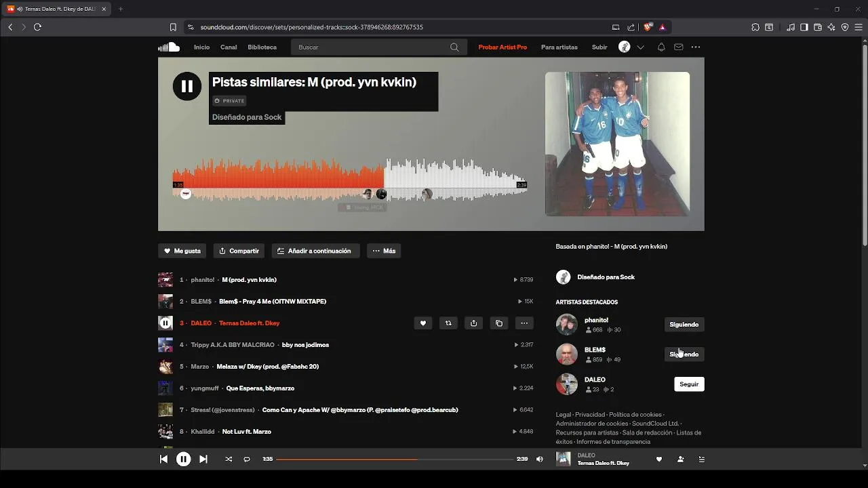The image size is (868, 488).
Task: Pause track 3 using its row thumbnail
Action: 165,323
